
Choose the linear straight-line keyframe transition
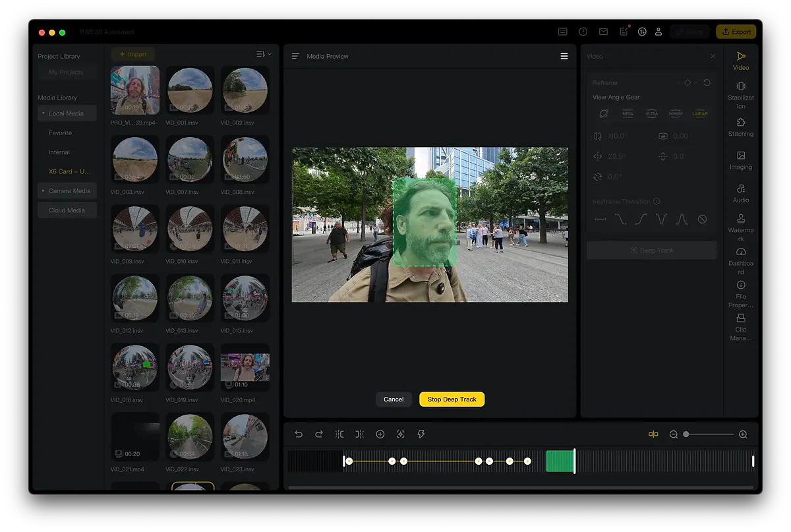point(600,220)
